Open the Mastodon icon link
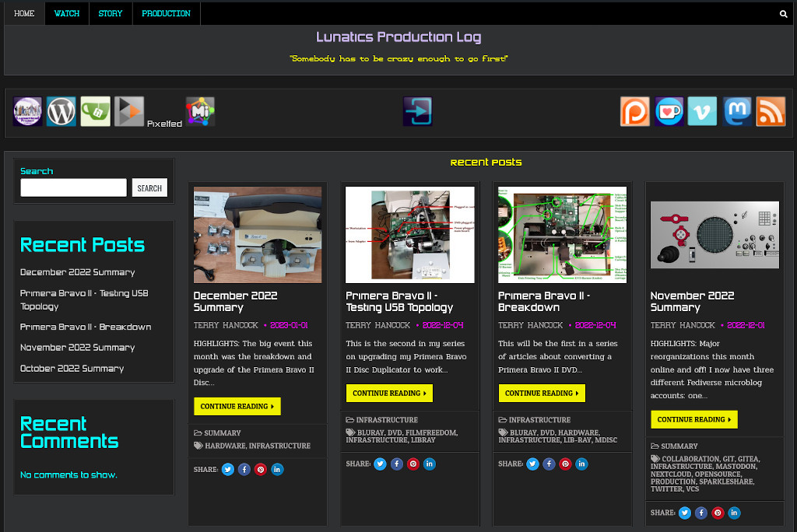 737,112
